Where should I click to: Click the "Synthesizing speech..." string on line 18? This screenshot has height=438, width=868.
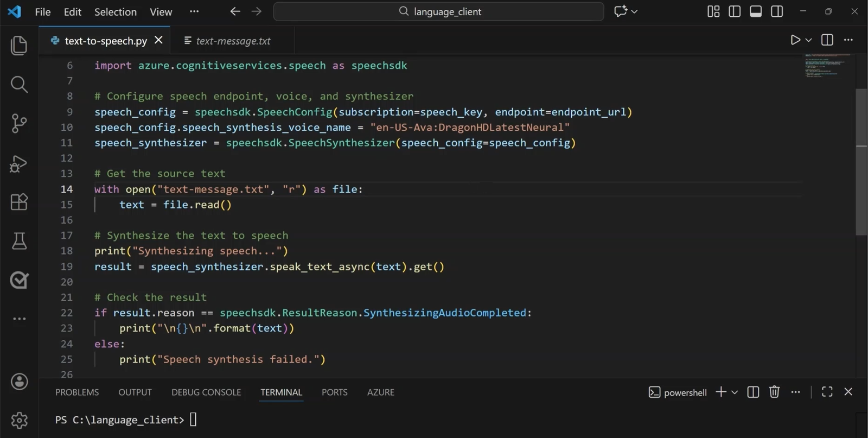tap(207, 251)
